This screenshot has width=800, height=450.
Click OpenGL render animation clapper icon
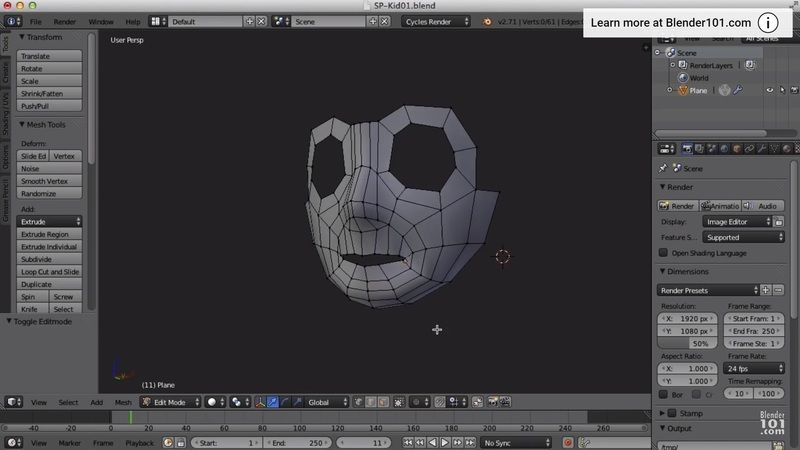coord(505,402)
